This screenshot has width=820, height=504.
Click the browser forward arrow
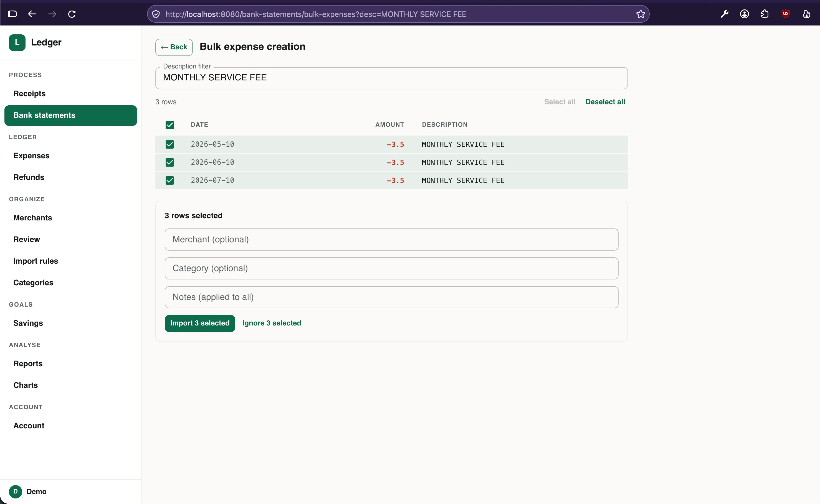click(52, 14)
